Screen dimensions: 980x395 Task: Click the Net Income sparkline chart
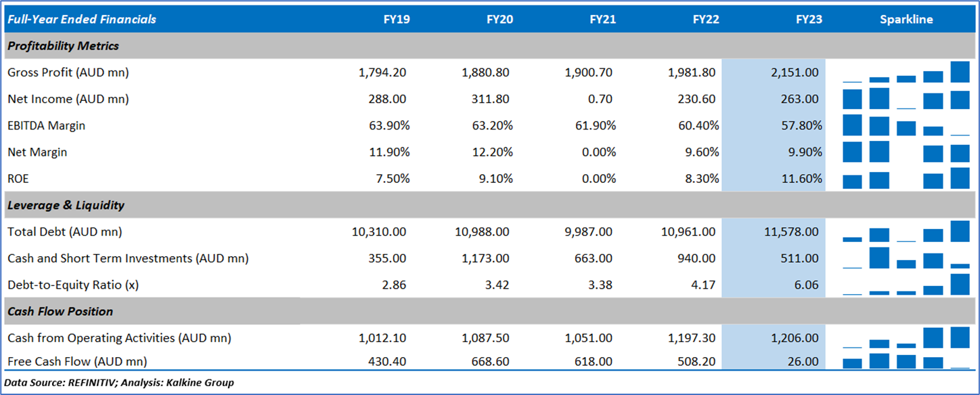[x=906, y=100]
